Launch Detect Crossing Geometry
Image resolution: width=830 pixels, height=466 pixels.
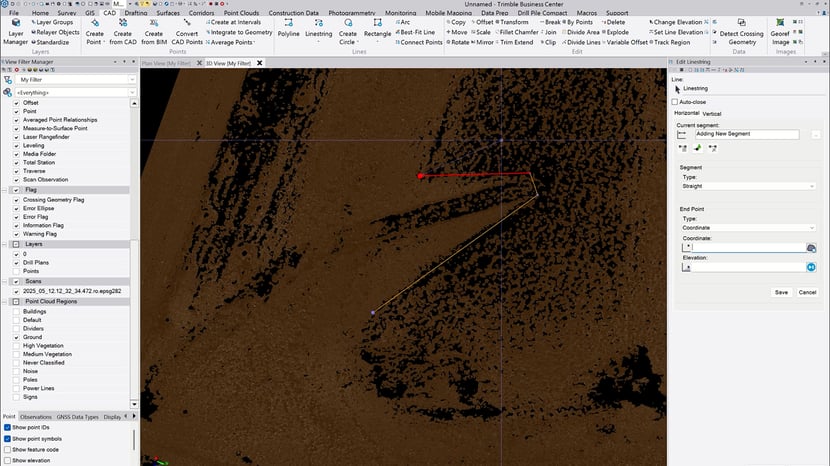[x=742, y=32]
